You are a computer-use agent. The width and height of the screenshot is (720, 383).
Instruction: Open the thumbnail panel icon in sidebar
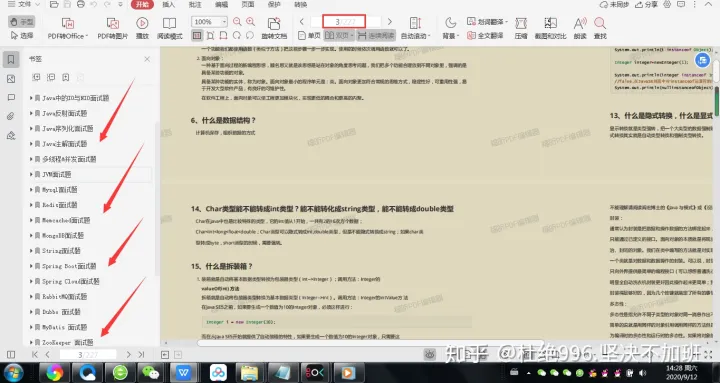11,79
